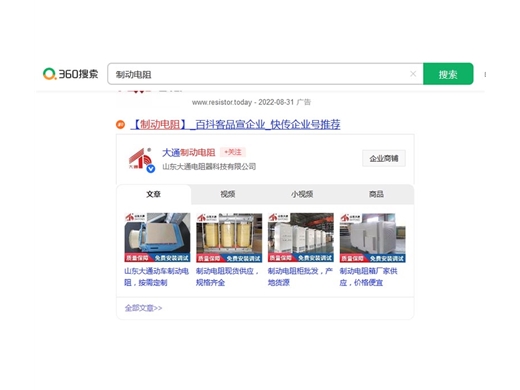
Task: Follow the account with the +关注 button
Action: [233, 152]
